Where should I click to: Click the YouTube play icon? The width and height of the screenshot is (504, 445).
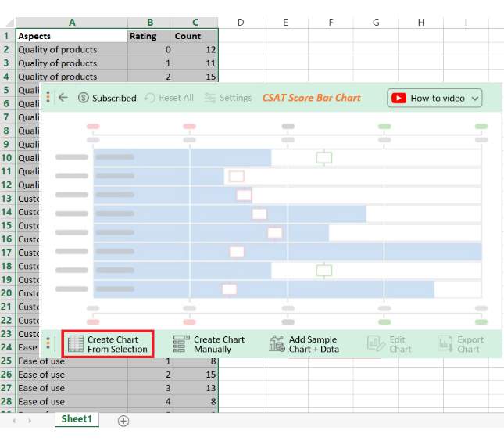(399, 98)
